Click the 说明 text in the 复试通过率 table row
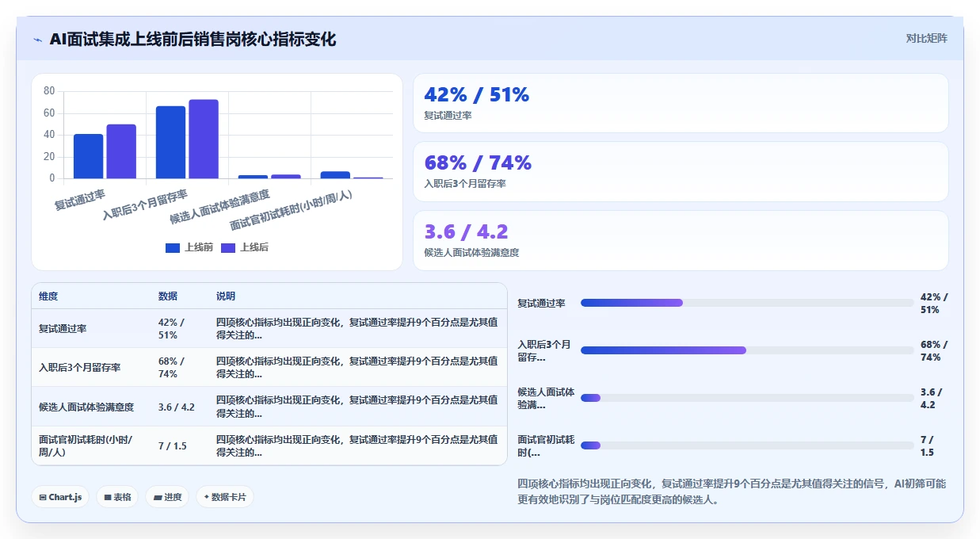980x539 pixels. pos(357,329)
